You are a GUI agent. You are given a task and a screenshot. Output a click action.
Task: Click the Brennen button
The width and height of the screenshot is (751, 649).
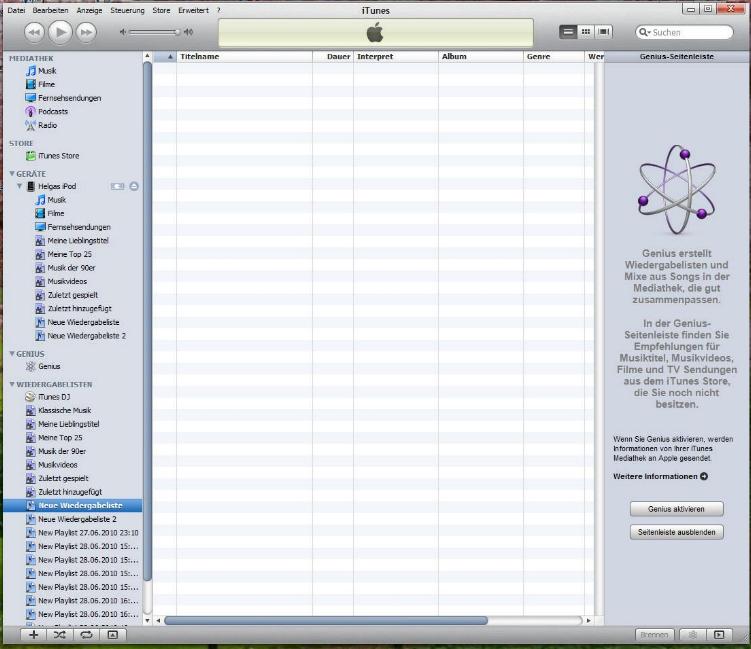[x=654, y=635]
